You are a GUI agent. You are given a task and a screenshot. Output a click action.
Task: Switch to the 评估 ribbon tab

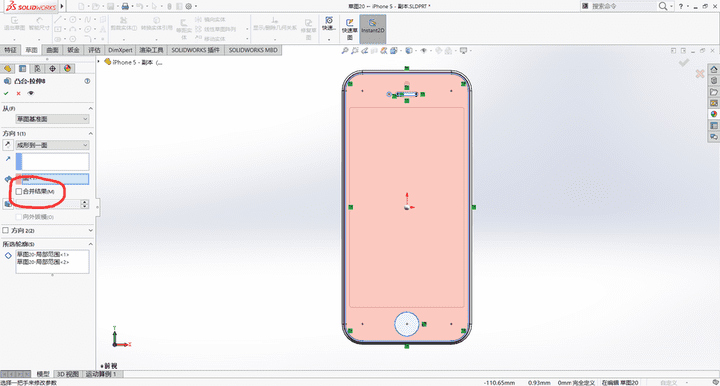click(94, 50)
